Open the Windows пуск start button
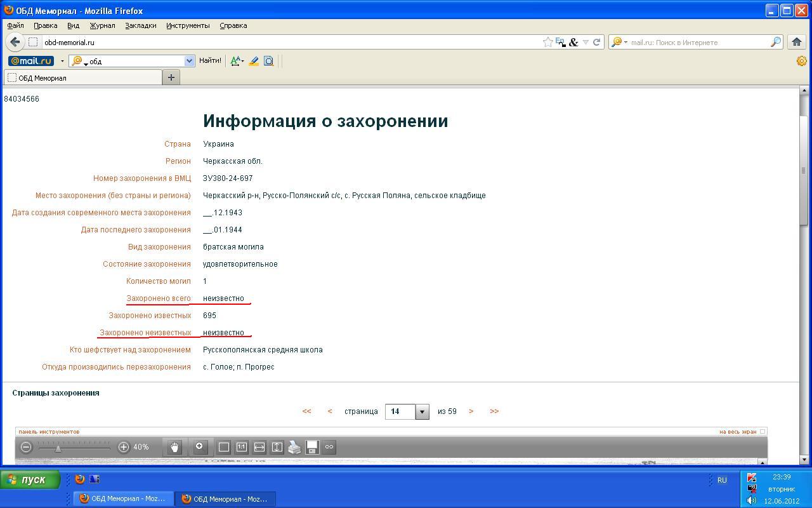Viewport: 812px width, 508px height. 30,479
